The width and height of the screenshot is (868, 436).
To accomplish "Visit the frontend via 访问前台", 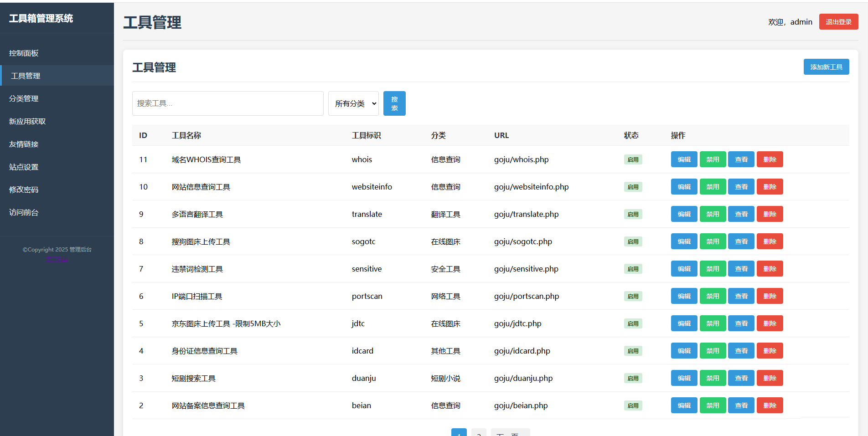I will tap(24, 212).
